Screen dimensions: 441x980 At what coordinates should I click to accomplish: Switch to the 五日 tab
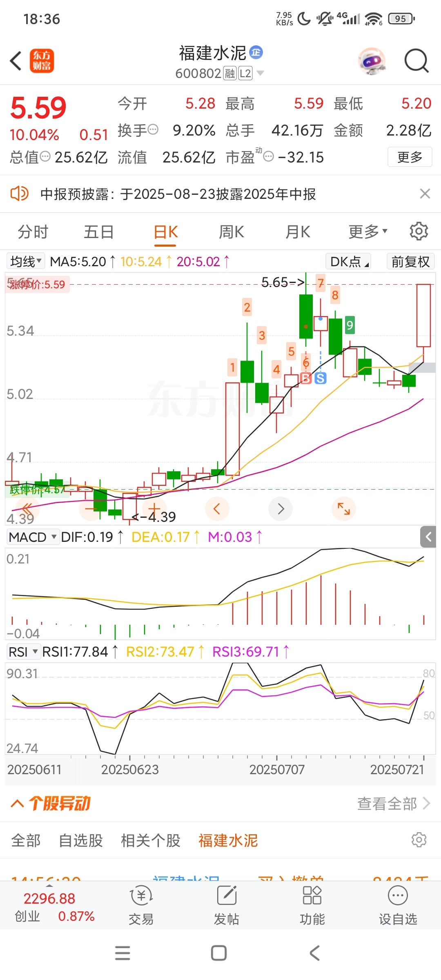pos(99,232)
